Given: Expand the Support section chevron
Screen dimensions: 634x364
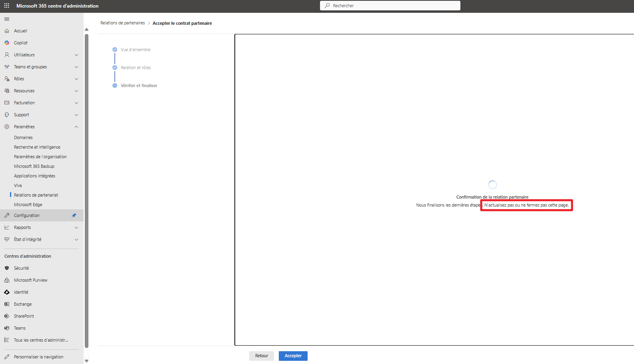Looking at the screenshot, I should point(76,115).
